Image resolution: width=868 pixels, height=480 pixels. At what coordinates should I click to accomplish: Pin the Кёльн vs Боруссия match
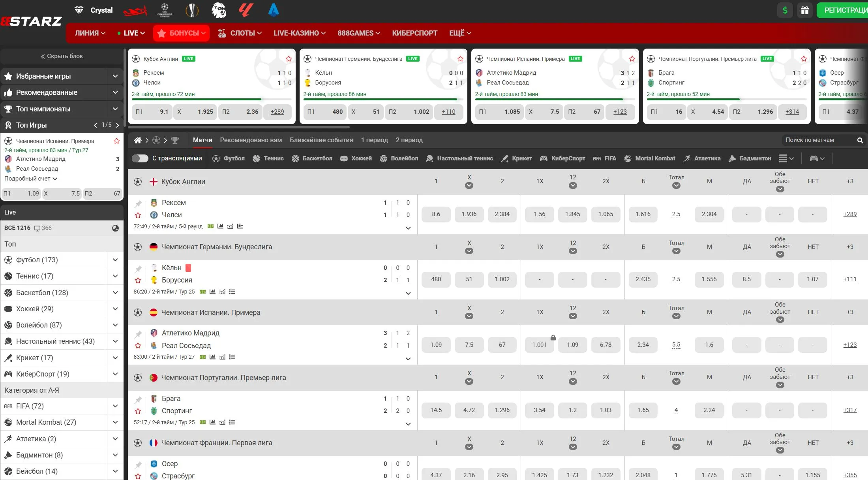(x=138, y=269)
